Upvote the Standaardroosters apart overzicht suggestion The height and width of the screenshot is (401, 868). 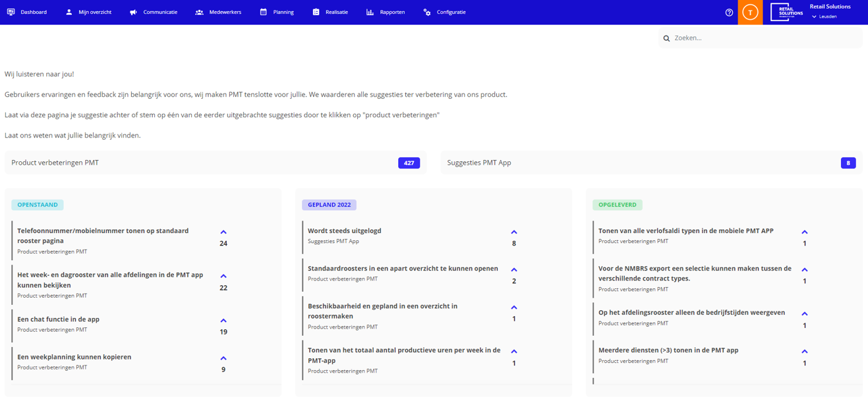point(514,270)
